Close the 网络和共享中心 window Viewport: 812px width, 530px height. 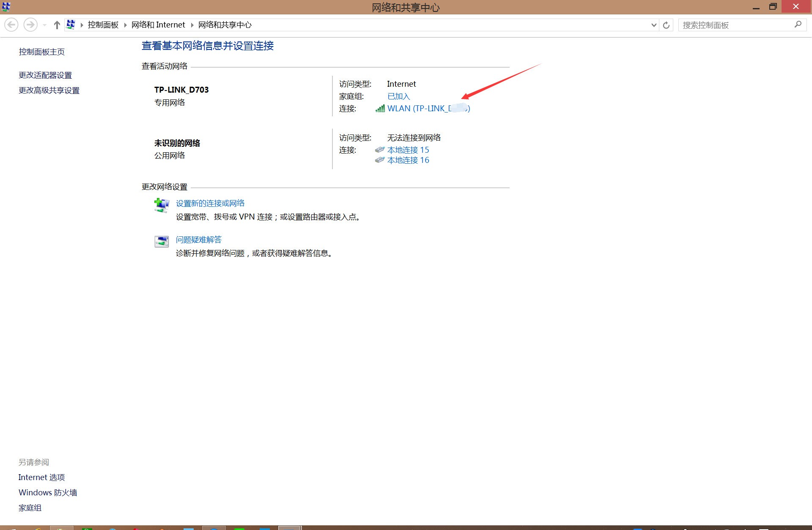[x=796, y=6]
